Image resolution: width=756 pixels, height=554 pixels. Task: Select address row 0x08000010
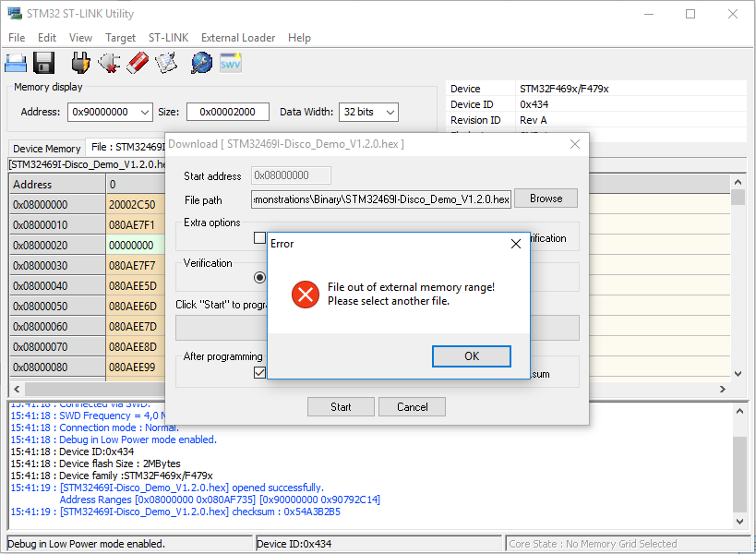pos(57,225)
